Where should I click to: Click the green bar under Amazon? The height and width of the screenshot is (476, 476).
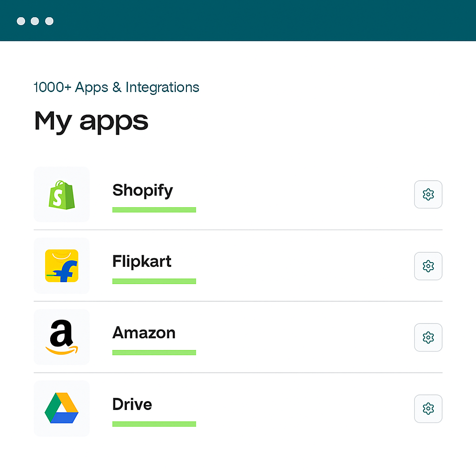click(x=154, y=353)
